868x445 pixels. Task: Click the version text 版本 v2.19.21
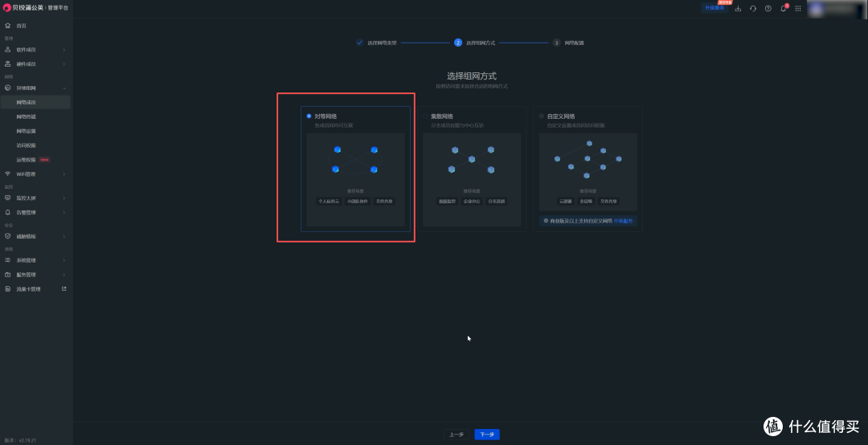tap(20, 440)
